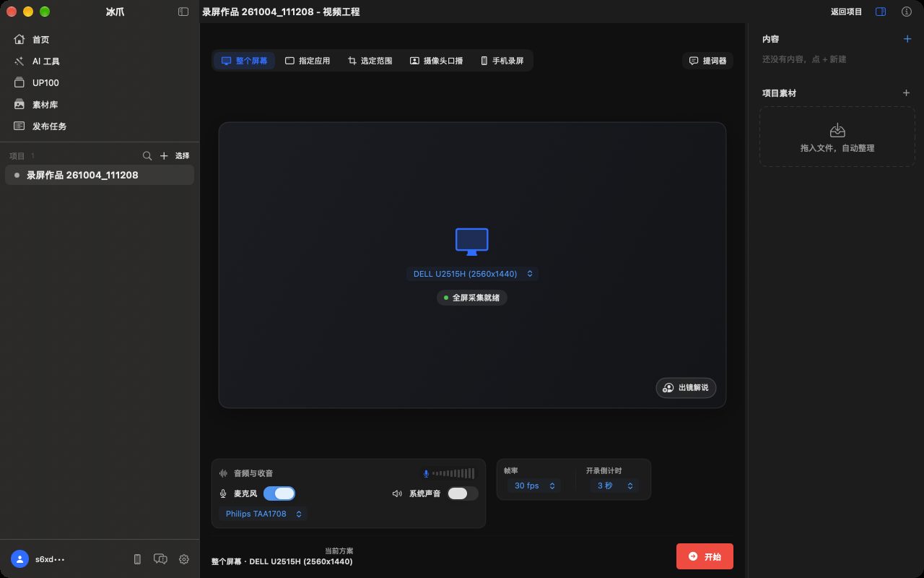Open the feedback chat bubble icon

160,559
